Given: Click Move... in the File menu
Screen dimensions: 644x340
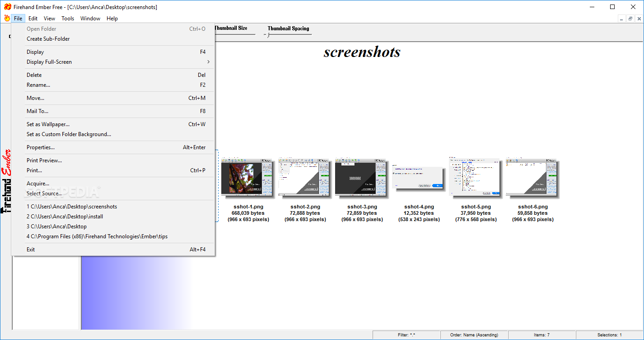Looking at the screenshot, I should pyautogui.click(x=113, y=98).
